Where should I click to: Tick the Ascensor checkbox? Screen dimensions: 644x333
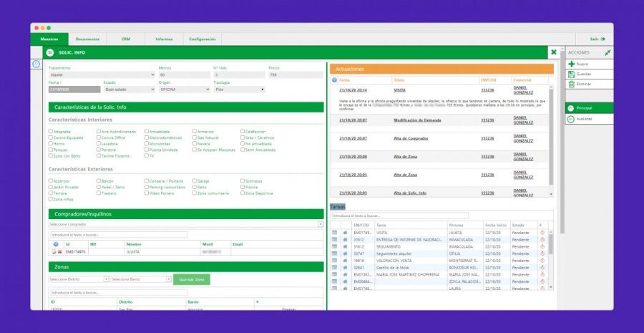coord(51,181)
